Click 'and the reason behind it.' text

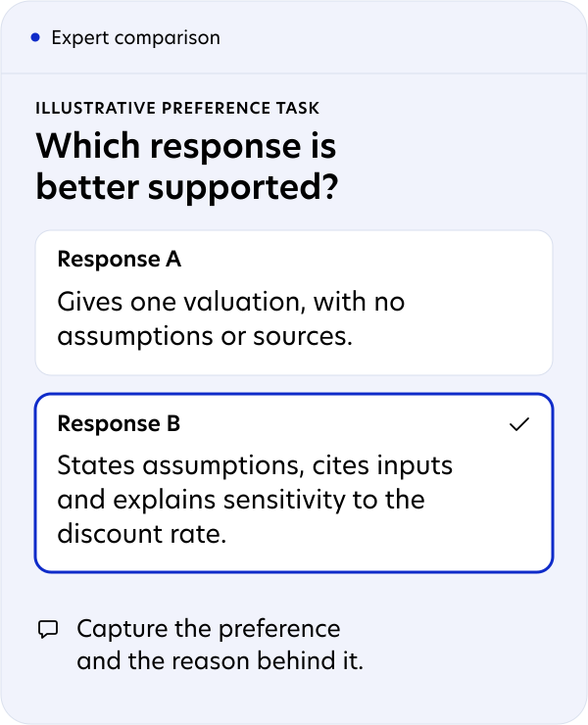(x=220, y=660)
